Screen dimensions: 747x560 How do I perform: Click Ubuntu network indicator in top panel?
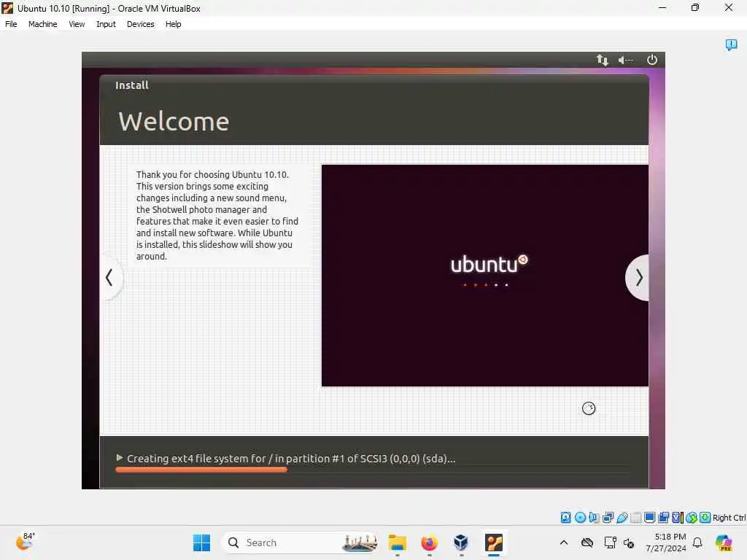pyautogui.click(x=602, y=60)
